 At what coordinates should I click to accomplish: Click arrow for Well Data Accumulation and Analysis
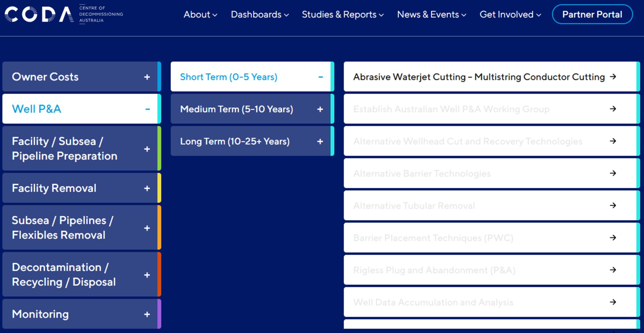(613, 302)
